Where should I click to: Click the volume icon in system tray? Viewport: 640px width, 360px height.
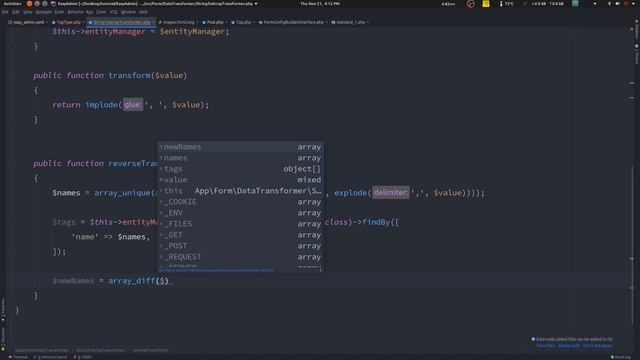point(617,4)
